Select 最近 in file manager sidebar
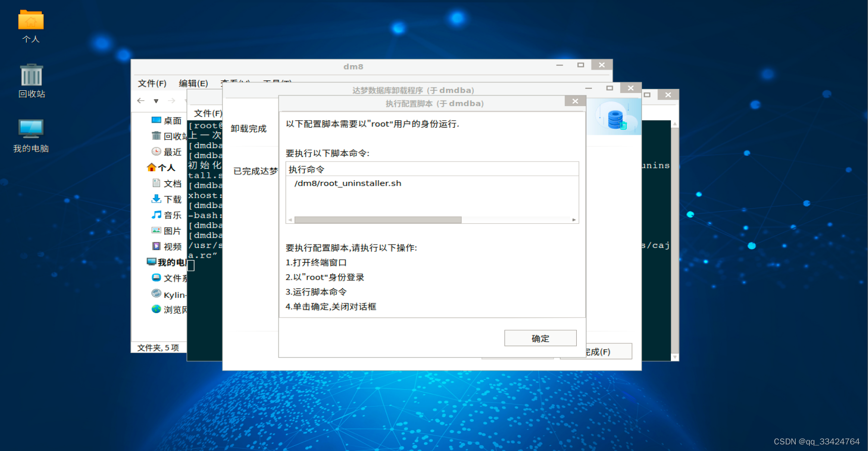Viewport: 868px width, 451px height. [166, 152]
